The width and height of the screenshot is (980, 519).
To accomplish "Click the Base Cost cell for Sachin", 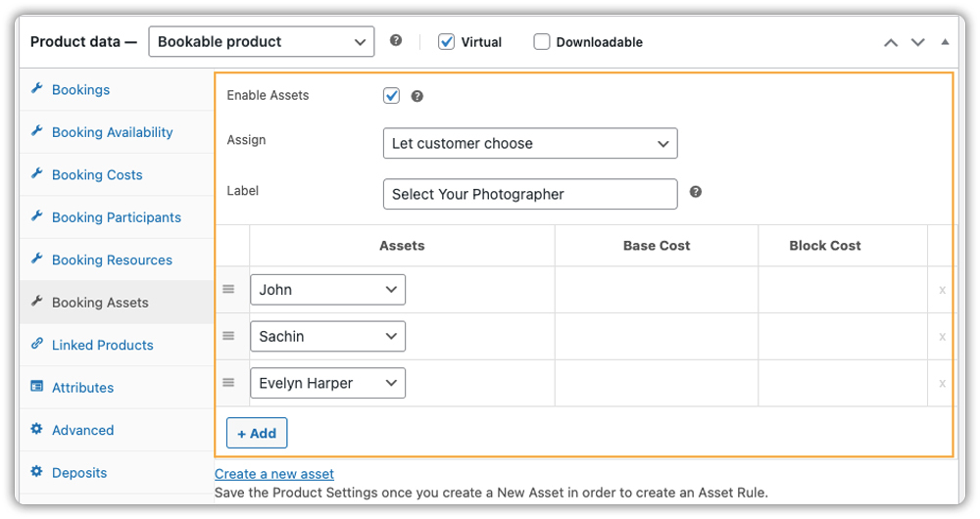I will point(657,336).
